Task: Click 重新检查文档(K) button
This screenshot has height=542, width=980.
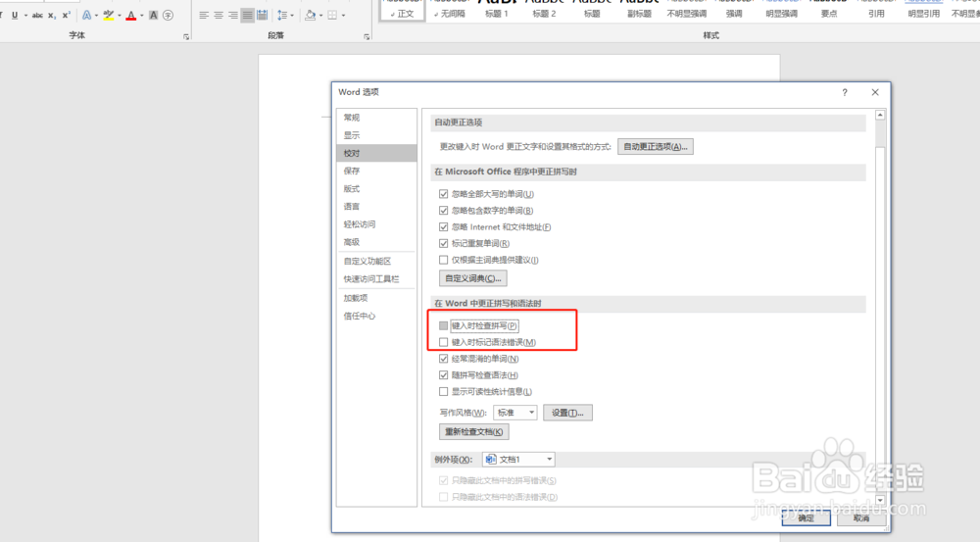Action: (x=473, y=432)
